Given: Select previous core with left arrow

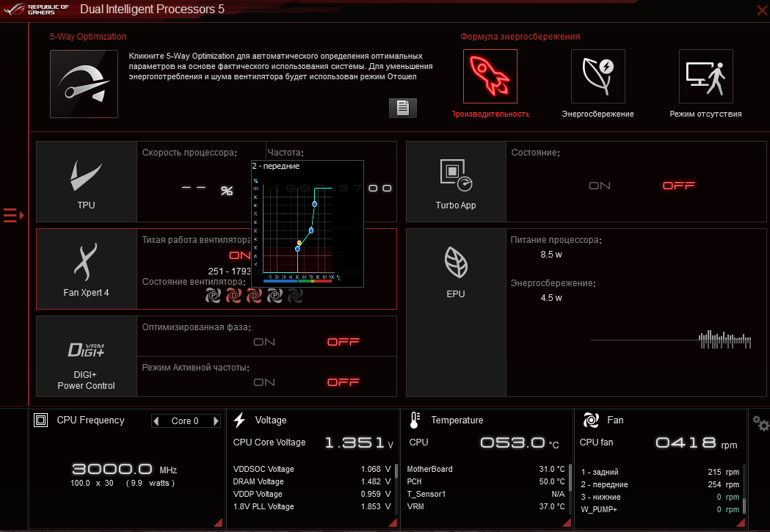Looking at the screenshot, I should 156,421.
